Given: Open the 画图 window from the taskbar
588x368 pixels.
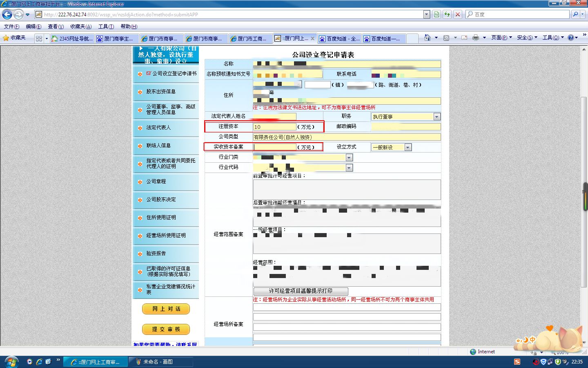Looking at the screenshot, I should click(161, 362).
